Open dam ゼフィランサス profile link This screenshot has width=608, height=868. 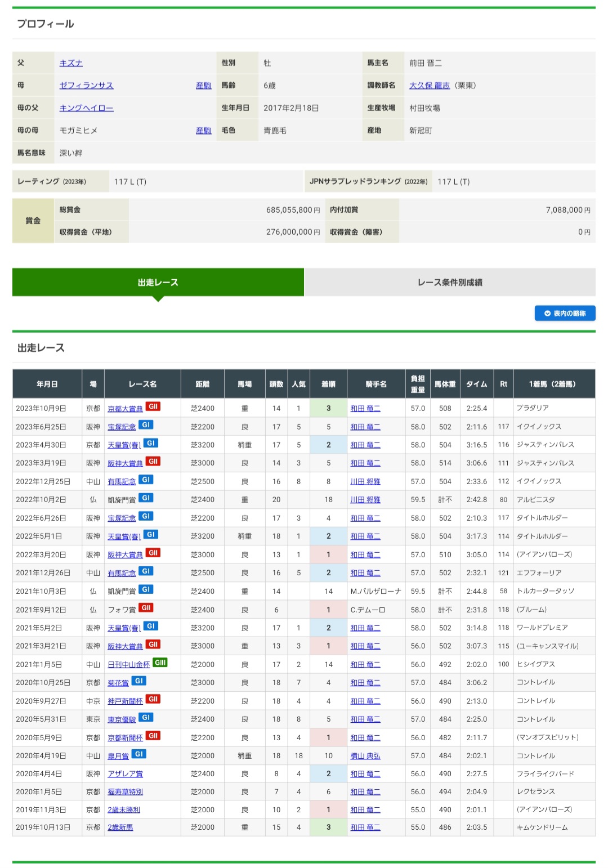(x=86, y=86)
